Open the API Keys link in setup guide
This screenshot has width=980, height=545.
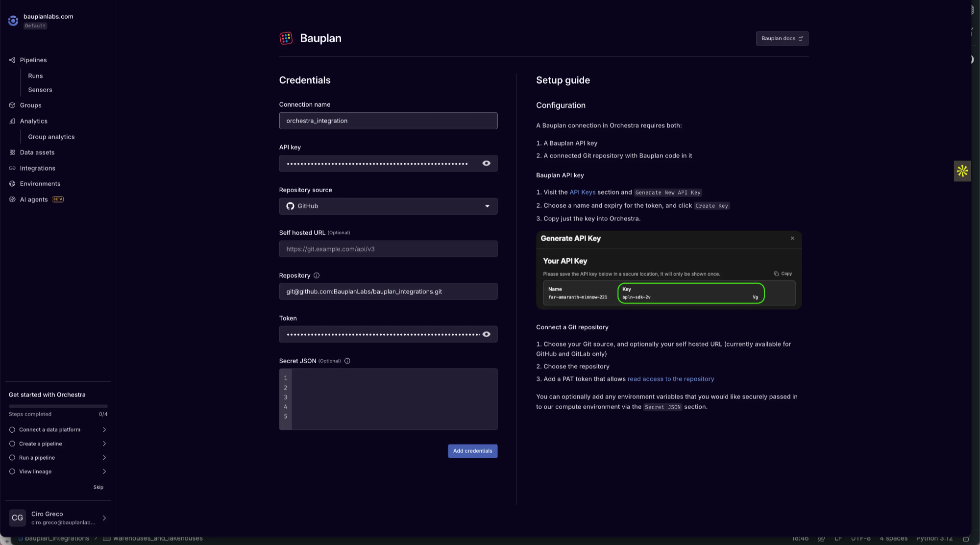point(582,192)
